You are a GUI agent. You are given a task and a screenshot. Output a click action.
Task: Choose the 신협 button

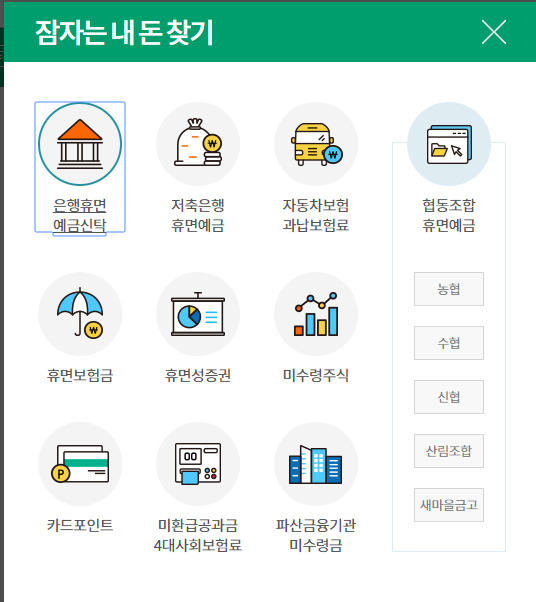(x=449, y=397)
